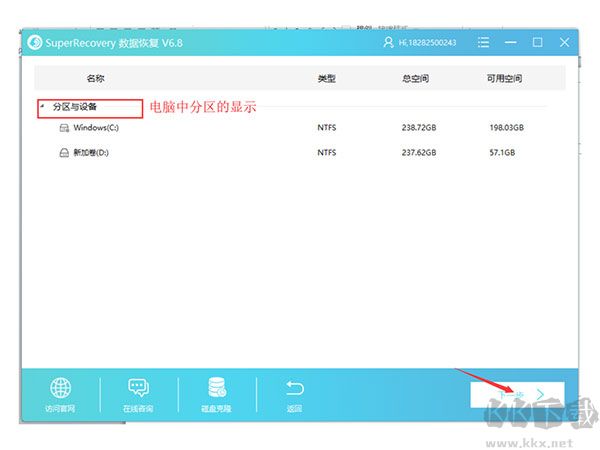The image size is (600, 450).
Task: Click the 新加卷(D:) drive icon
Action: [x=64, y=153]
